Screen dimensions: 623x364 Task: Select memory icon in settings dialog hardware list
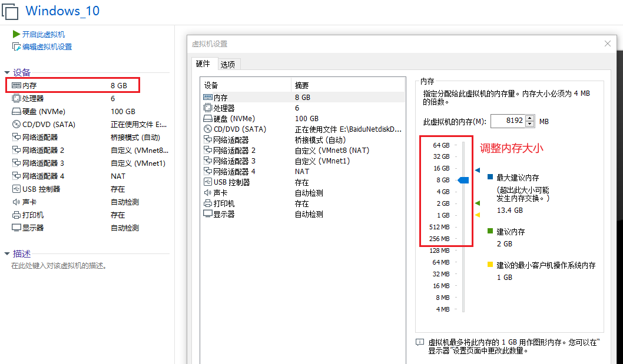click(x=208, y=97)
